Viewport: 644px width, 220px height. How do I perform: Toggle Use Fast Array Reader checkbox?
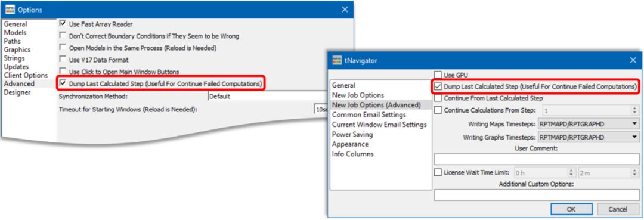(x=63, y=24)
